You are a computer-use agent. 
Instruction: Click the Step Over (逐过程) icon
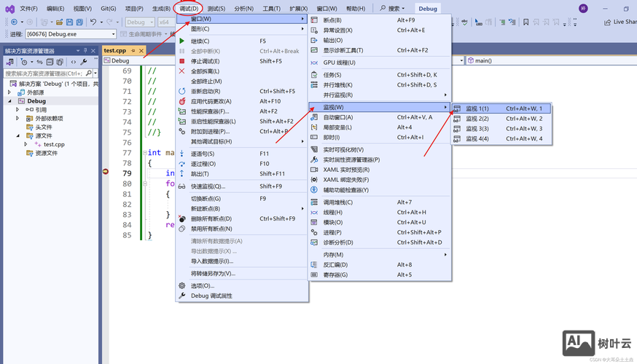181,164
